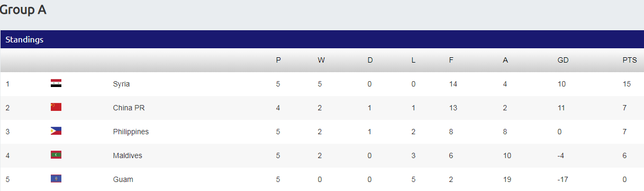
Task: Click the PTS column header
Action: pos(630,60)
